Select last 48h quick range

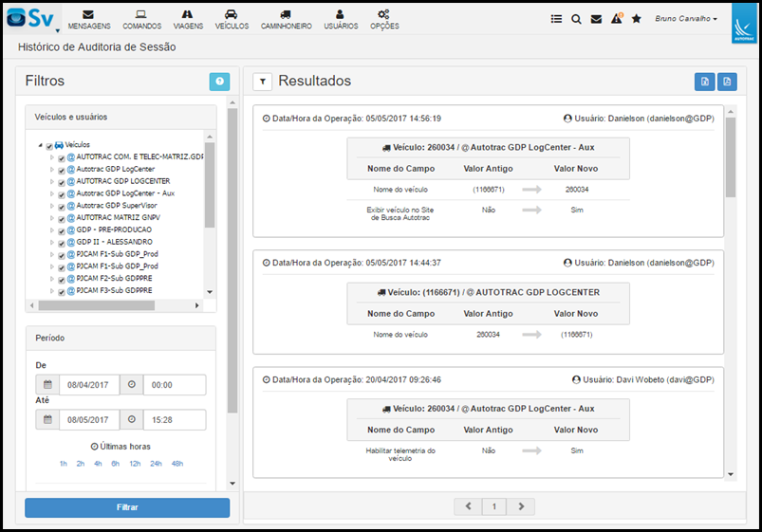pos(177,464)
